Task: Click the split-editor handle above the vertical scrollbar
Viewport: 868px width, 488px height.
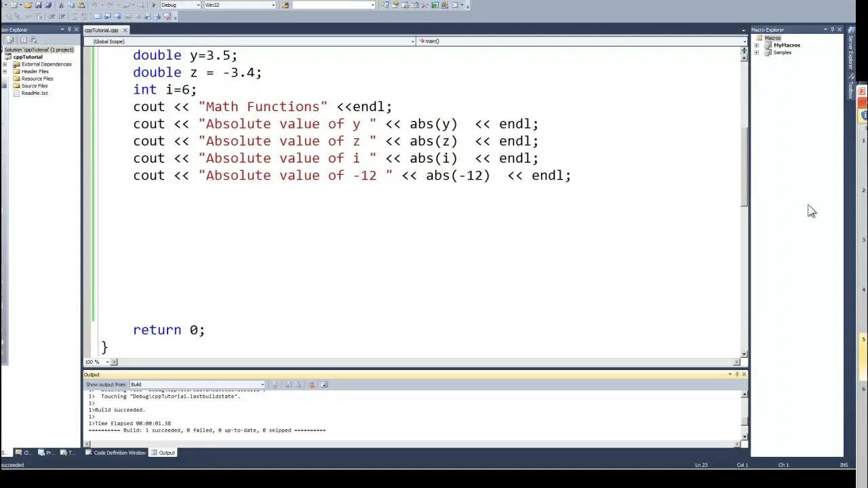Action: pos(744,50)
